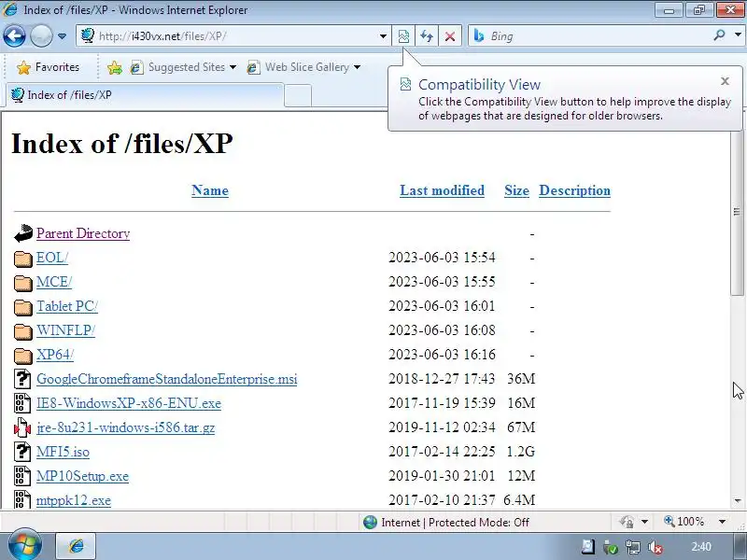The height and width of the screenshot is (560, 747).
Task: Toggle Compatibility View button in address bar
Action: pyautogui.click(x=403, y=36)
